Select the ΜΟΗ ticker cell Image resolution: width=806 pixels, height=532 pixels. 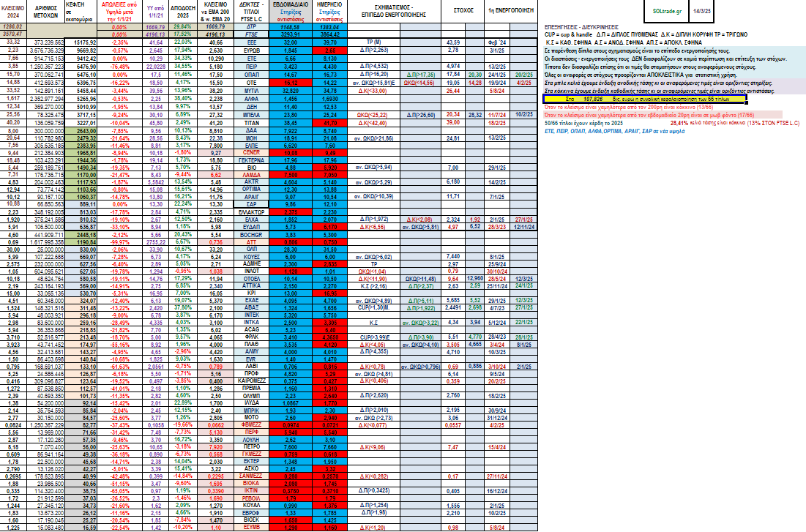pos(252,139)
